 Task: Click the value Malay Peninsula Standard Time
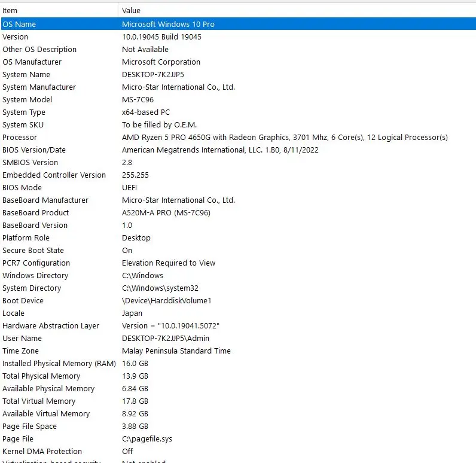(x=176, y=351)
